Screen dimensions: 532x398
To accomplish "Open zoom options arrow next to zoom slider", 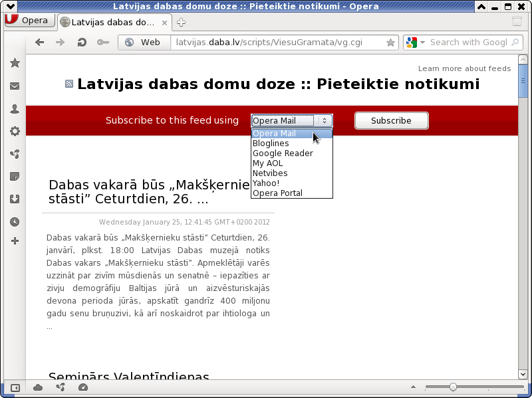I will pyautogui.click(x=413, y=387).
